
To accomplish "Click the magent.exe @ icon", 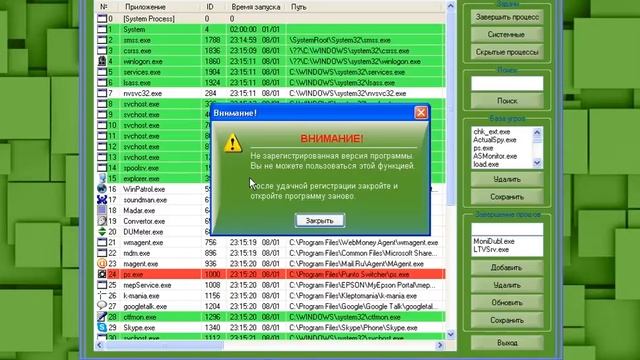I will [x=102, y=264].
